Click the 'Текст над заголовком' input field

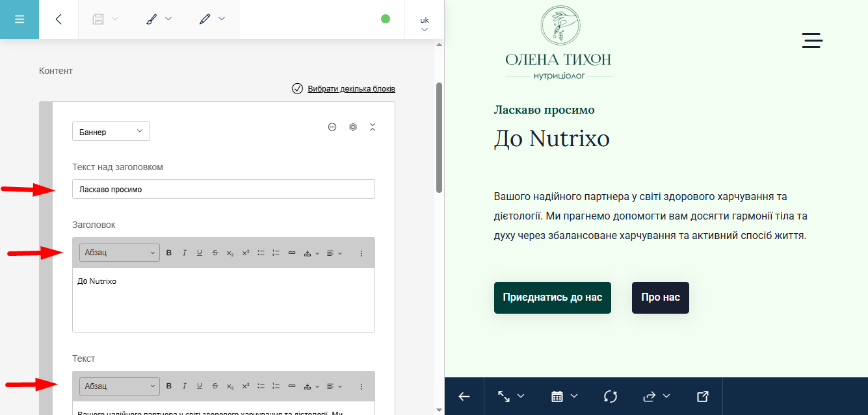224,189
